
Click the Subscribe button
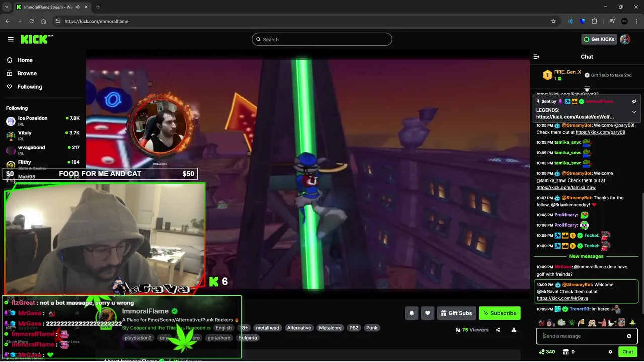500,313
